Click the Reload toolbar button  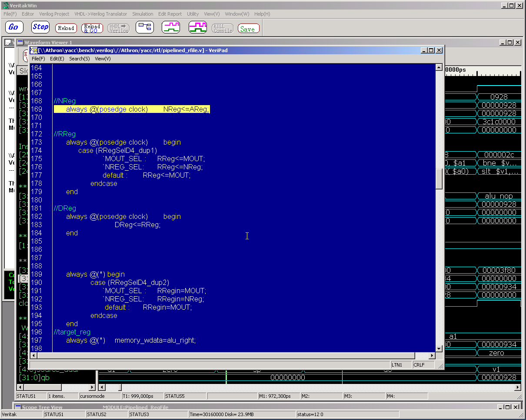[66, 28]
